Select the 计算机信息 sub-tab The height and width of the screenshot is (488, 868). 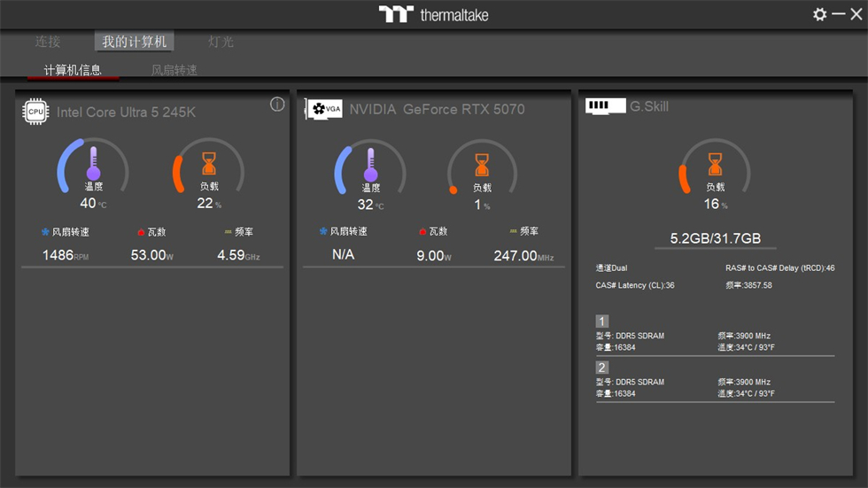point(73,70)
